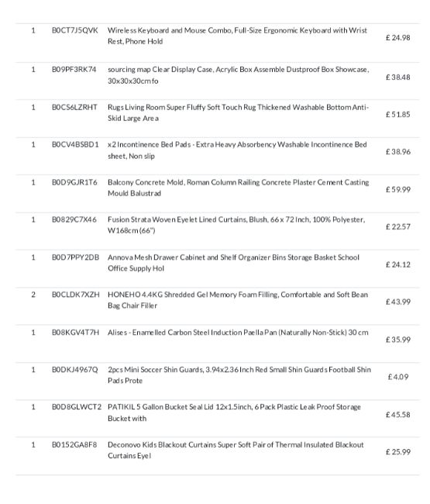Click product code B0152GA8F8
Image resolution: width=430 pixels, height=504 pixels.
74,445
